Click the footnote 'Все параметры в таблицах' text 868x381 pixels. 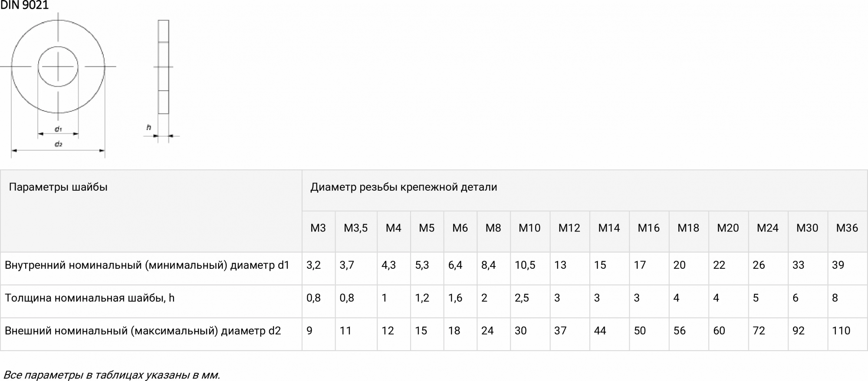[x=112, y=375]
